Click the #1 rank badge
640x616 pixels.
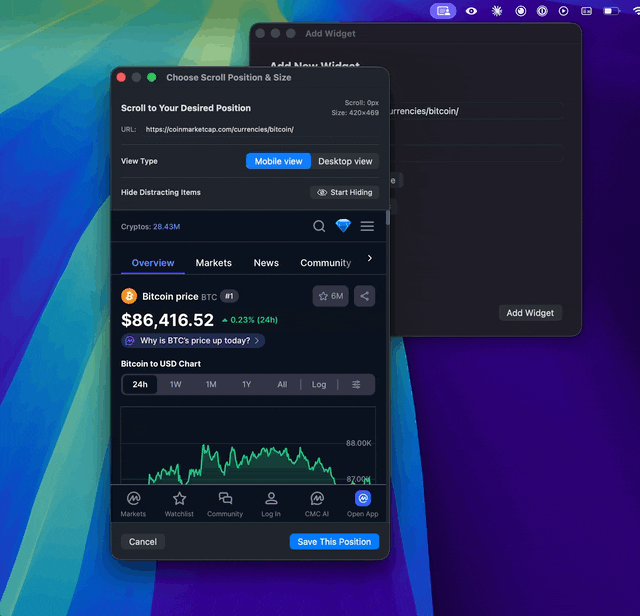coord(229,296)
